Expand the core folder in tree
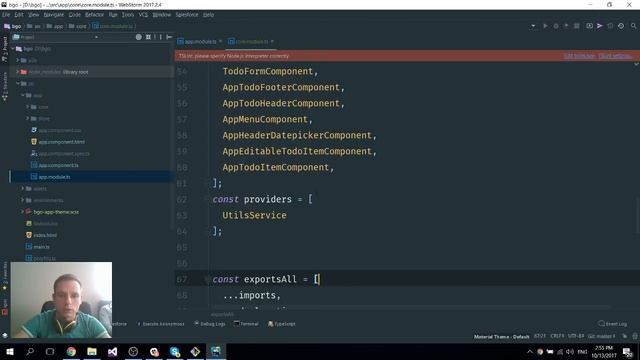This screenshot has width=640, height=360. pos(28,107)
